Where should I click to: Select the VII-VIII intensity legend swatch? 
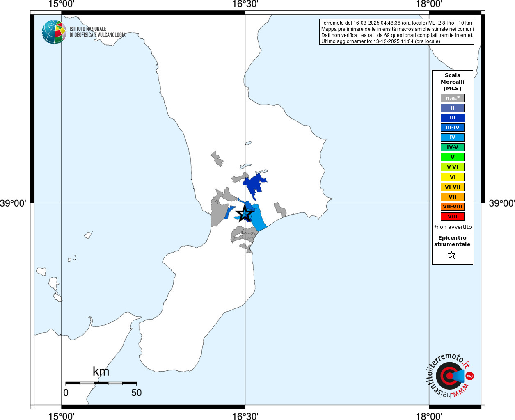(453, 207)
